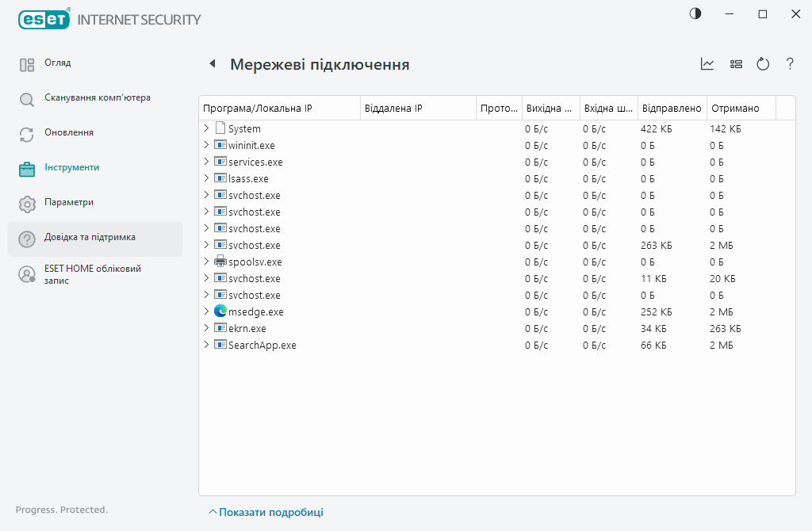Viewport: 812px width, 531px height.
Task: Click the Показати подробиці link
Action: point(270,512)
